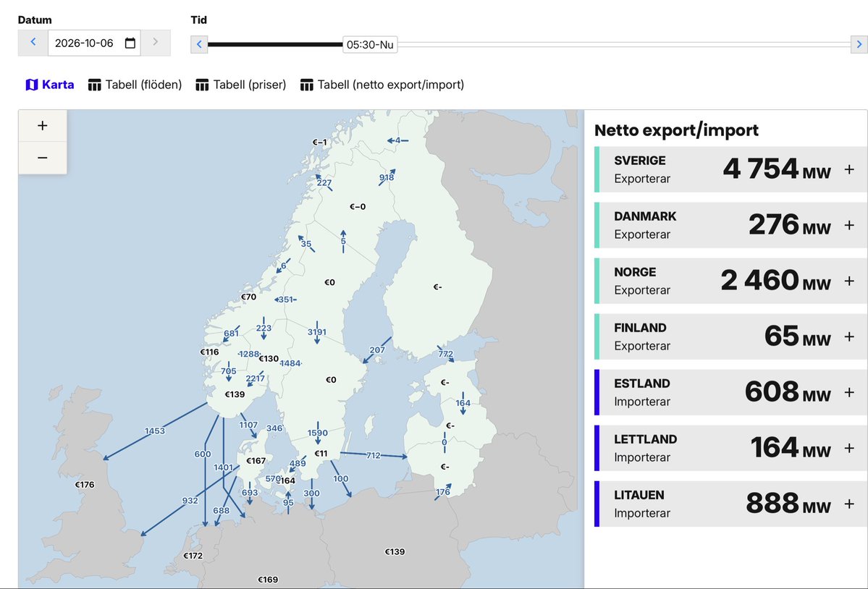Image resolution: width=868 pixels, height=589 pixels.
Task: Click the 176 flow label near Litauen
Action: pyautogui.click(x=443, y=491)
